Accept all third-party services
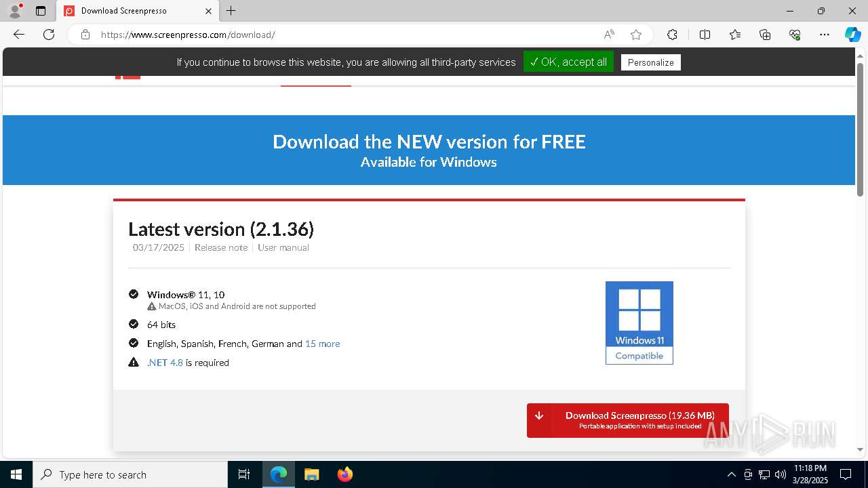This screenshot has width=868, height=488. point(568,62)
